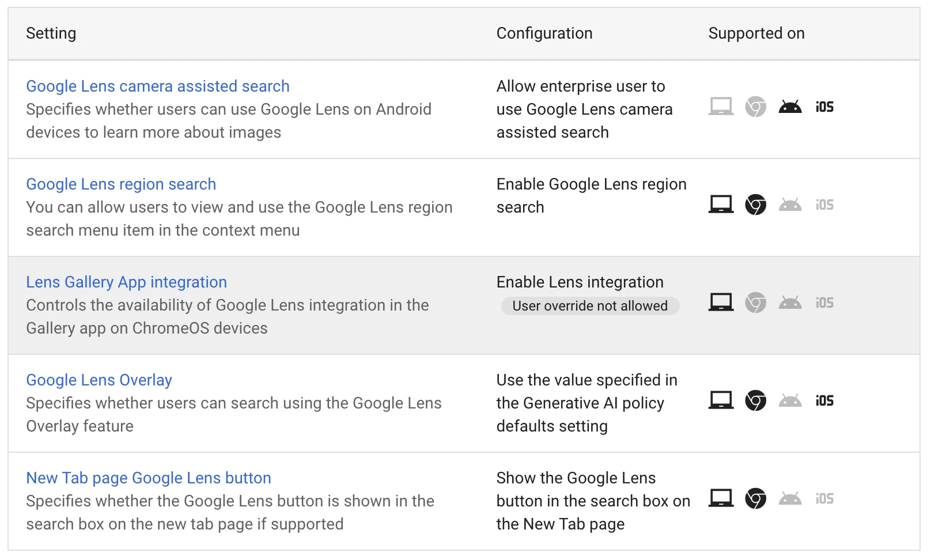Click laptop icon in Google Lens region search row

[x=721, y=205]
